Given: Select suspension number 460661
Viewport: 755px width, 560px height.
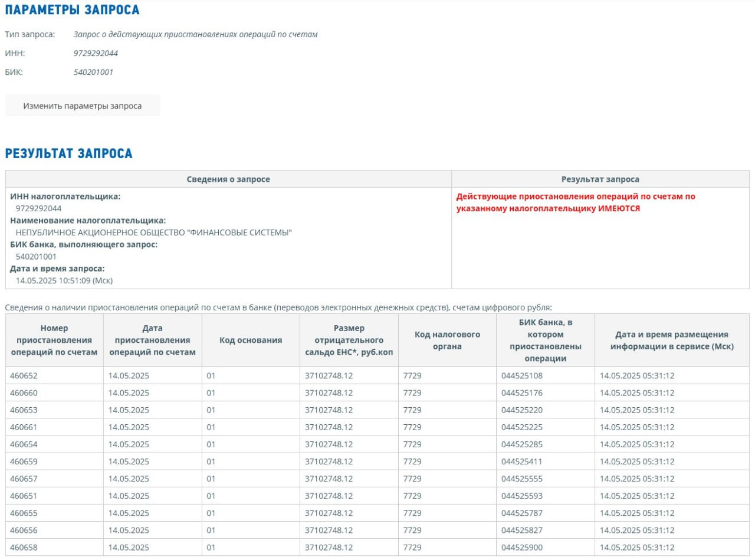Looking at the screenshot, I should coord(24,427).
